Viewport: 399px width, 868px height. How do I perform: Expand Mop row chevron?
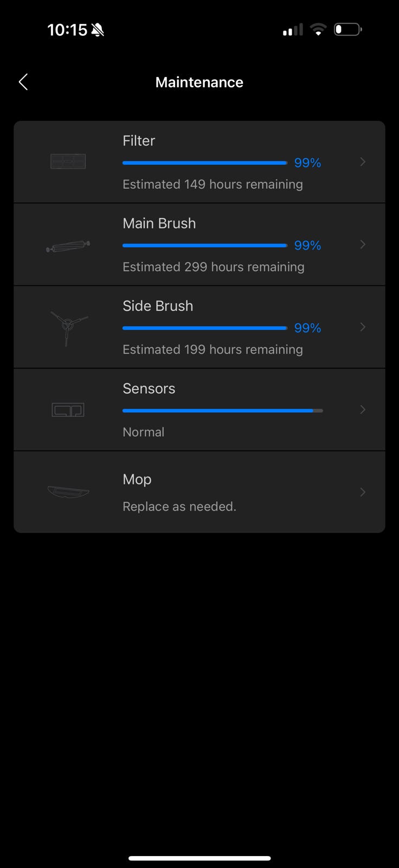[363, 492]
